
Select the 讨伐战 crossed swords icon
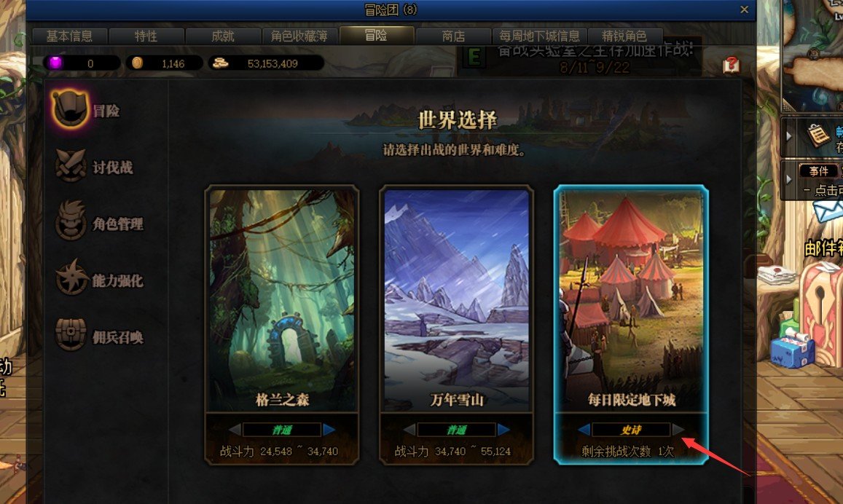click(71, 165)
